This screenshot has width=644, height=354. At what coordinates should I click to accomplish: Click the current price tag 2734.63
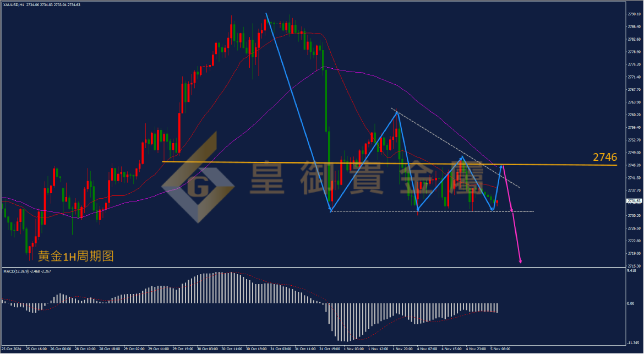coord(634,201)
